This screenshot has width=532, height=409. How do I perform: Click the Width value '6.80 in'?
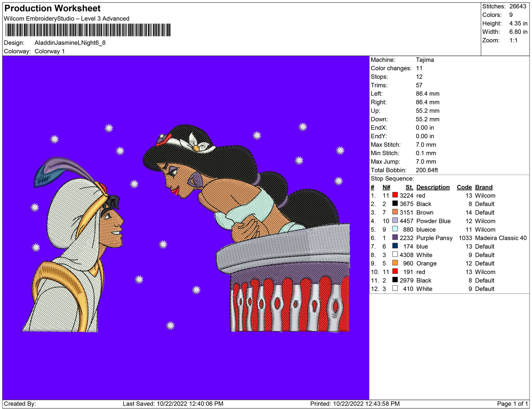pos(518,32)
